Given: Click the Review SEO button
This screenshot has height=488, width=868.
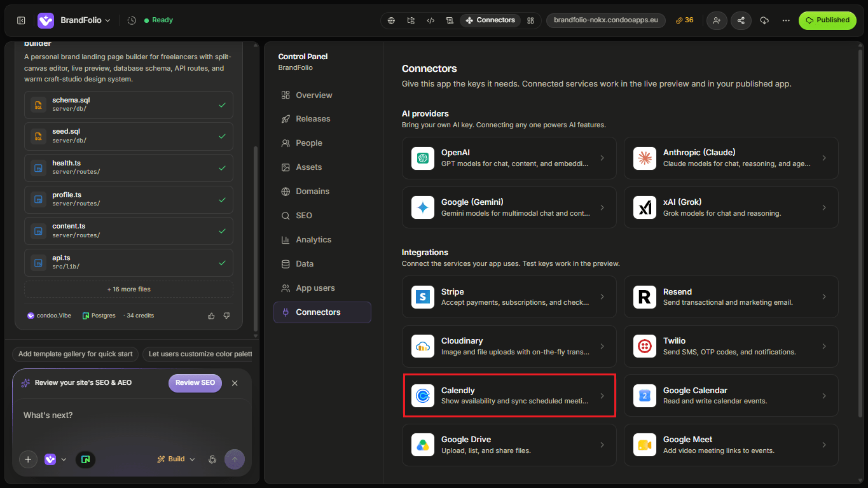Looking at the screenshot, I should [195, 383].
